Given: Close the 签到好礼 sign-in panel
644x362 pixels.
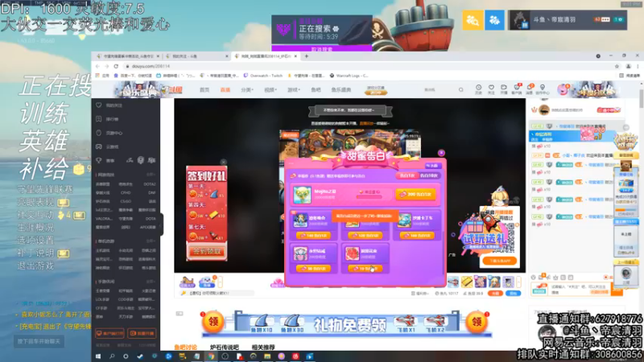Looking at the screenshot, I should (224, 162).
